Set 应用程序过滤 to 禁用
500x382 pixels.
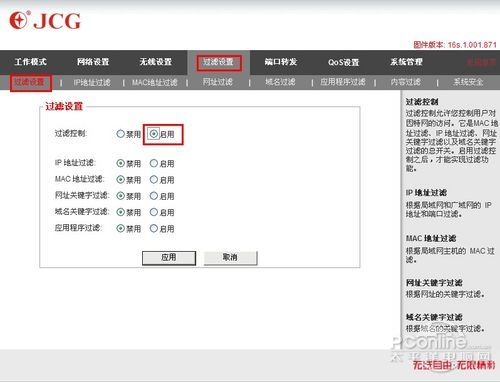(120, 228)
